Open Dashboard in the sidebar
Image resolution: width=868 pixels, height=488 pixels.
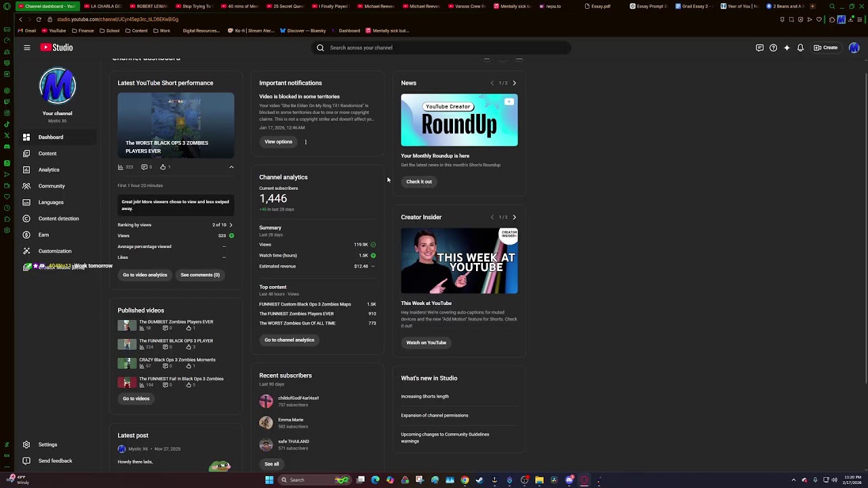pyautogui.click(x=57, y=137)
